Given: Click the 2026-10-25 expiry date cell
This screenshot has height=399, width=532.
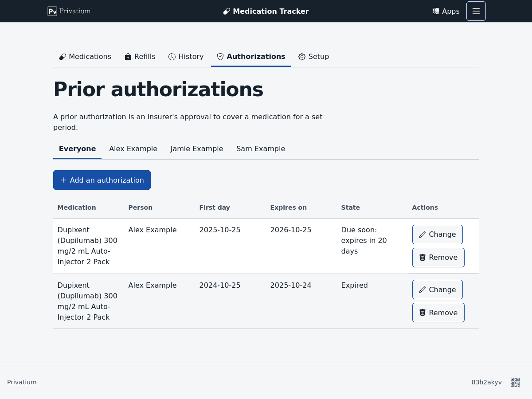Looking at the screenshot, I should pyautogui.click(x=291, y=230).
